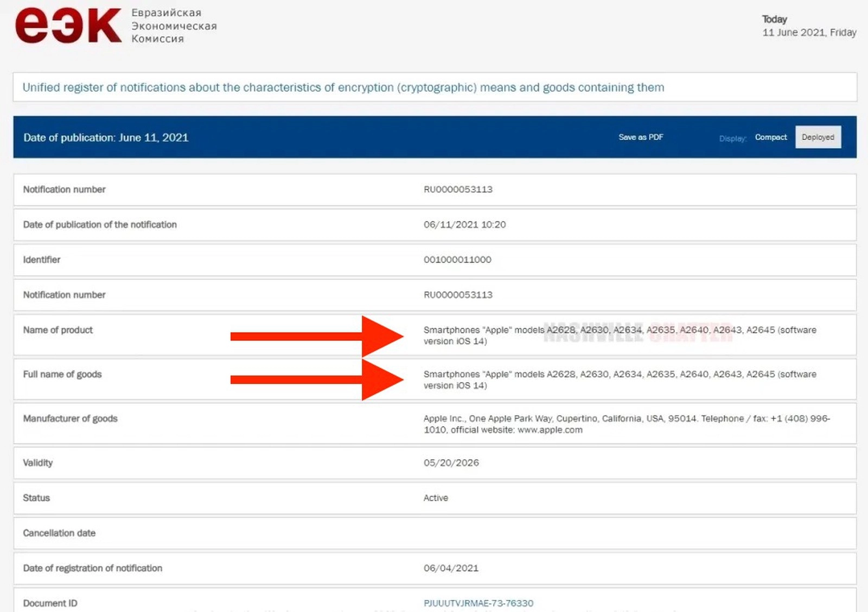Select the Apple Inc. manufacturer address text

pos(627,424)
